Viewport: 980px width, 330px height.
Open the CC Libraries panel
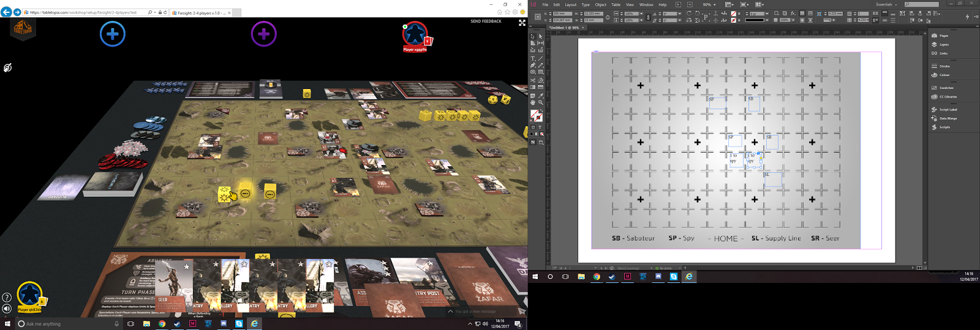(x=944, y=97)
